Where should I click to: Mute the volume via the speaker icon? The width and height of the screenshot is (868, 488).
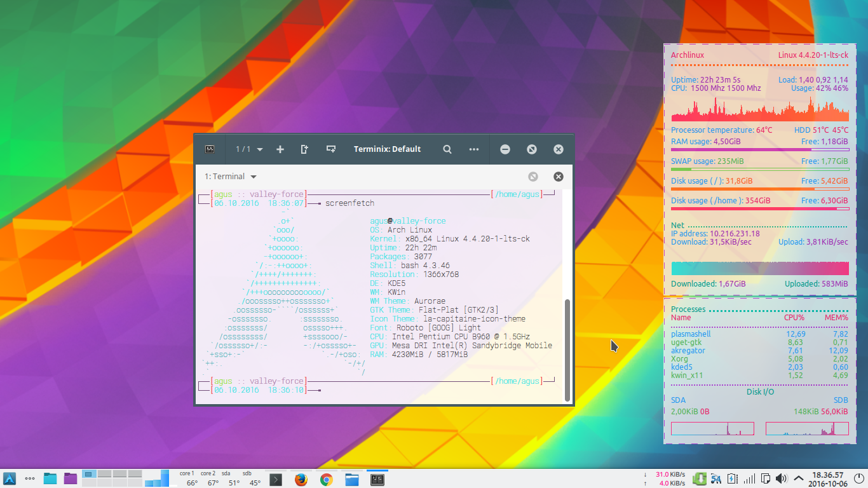click(781, 478)
